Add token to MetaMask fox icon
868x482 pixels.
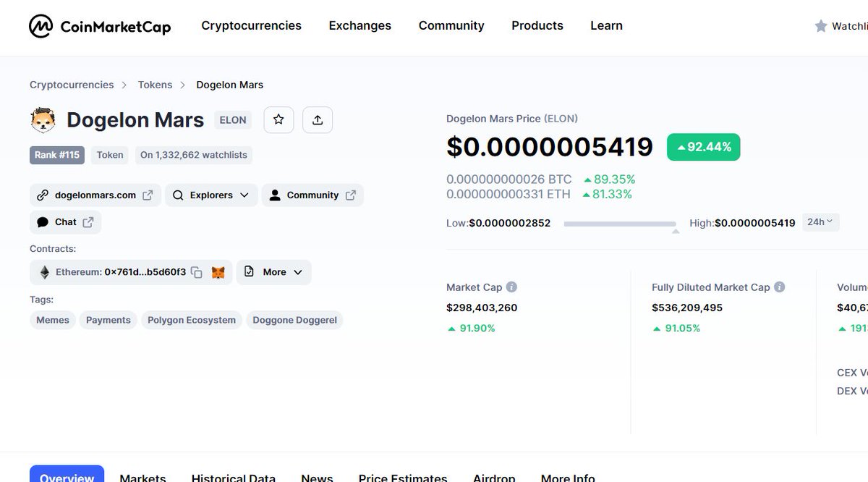click(218, 273)
